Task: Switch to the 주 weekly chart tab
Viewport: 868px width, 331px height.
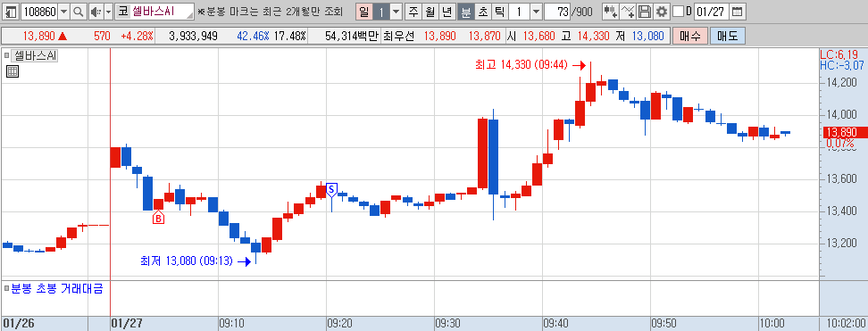Action: 413,11
